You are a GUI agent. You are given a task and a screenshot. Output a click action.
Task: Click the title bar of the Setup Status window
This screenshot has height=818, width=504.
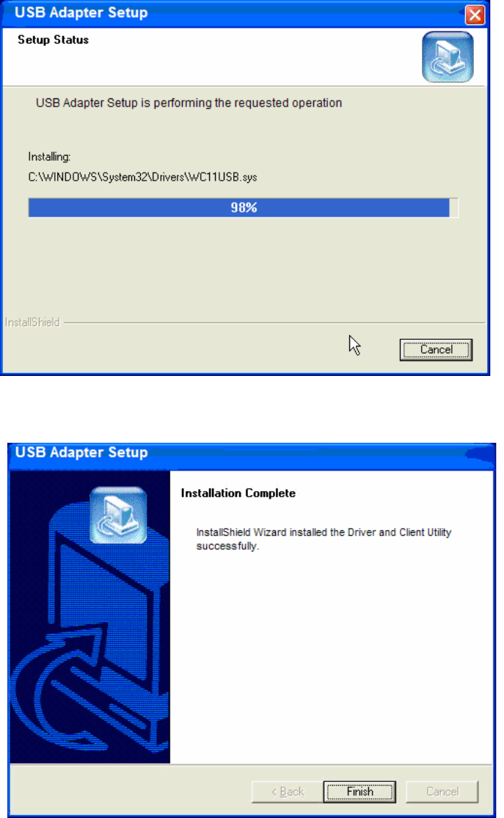pyautogui.click(x=235, y=13)
